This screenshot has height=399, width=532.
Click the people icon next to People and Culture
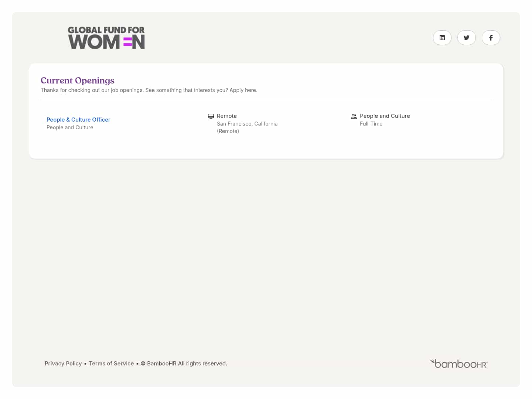click(354, 116)
